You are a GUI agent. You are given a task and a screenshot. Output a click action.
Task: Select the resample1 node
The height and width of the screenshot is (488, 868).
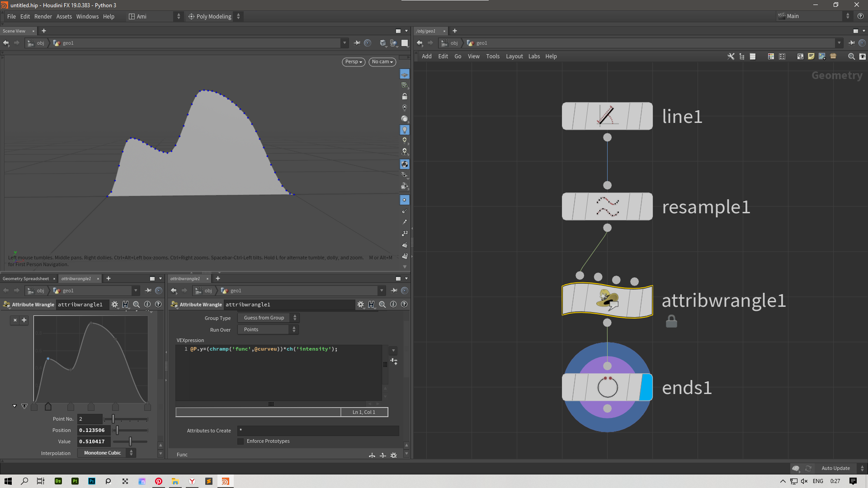coord(607,206)
